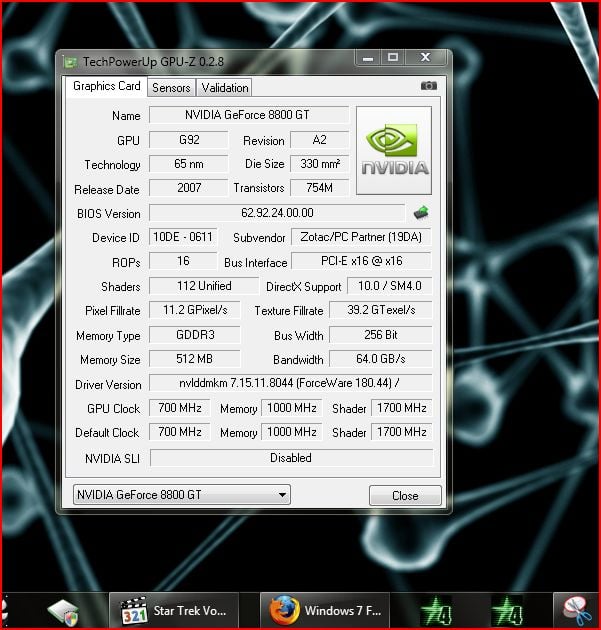This screenshot has width=601, height=630.
Task: Select the Graphics Card tab
Action: point(106,86)
